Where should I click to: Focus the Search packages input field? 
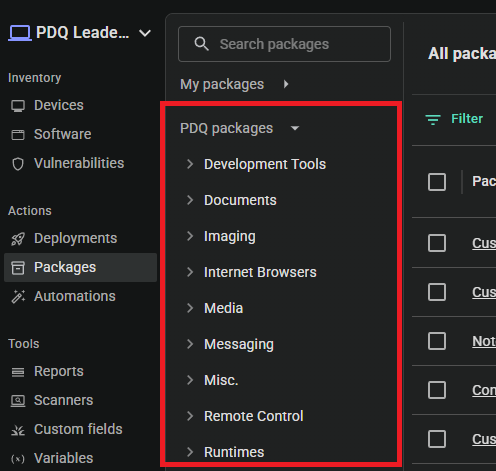[x=284, y=44]
